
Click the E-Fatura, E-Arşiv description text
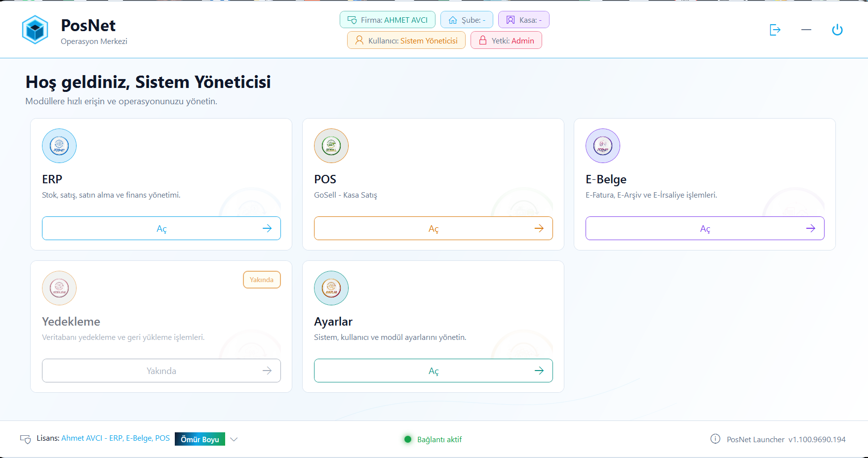651,195
